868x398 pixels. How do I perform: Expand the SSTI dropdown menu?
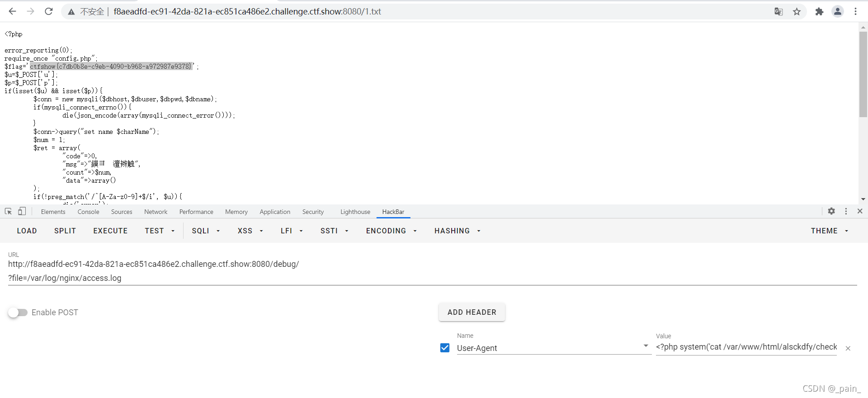[335, 231]
